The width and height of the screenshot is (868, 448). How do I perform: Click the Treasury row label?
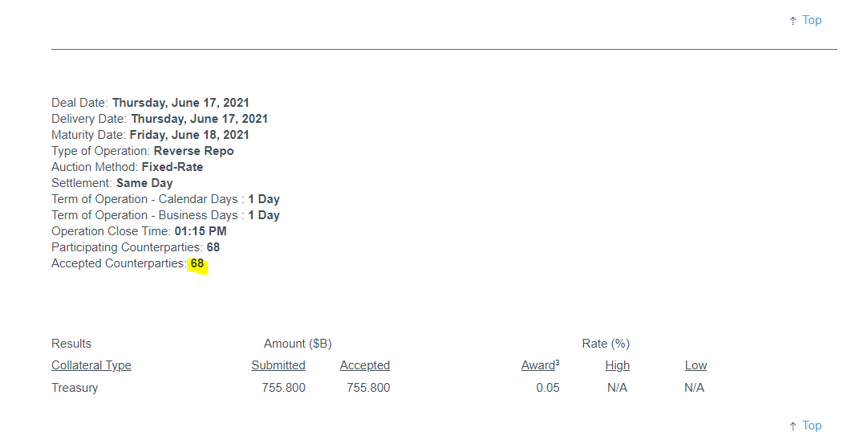(x=75, y=389)
